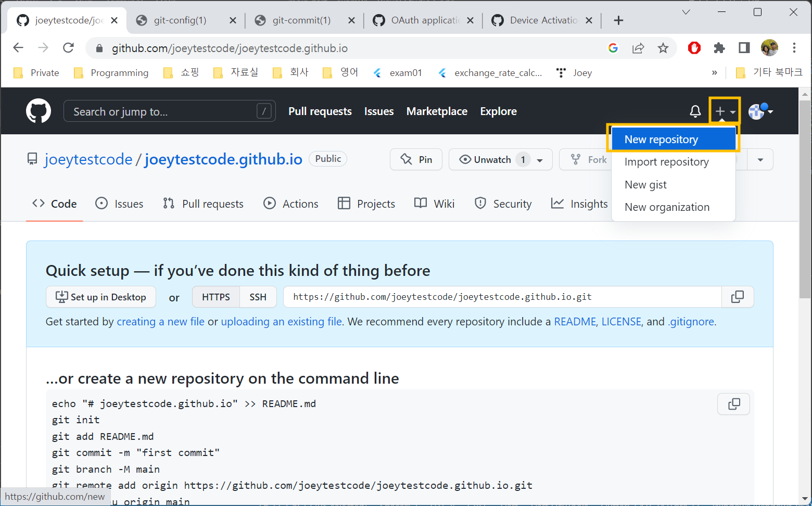This screenshot has height=506, width=812.
Task: Open the Security tab
Action: coord(503,204)
